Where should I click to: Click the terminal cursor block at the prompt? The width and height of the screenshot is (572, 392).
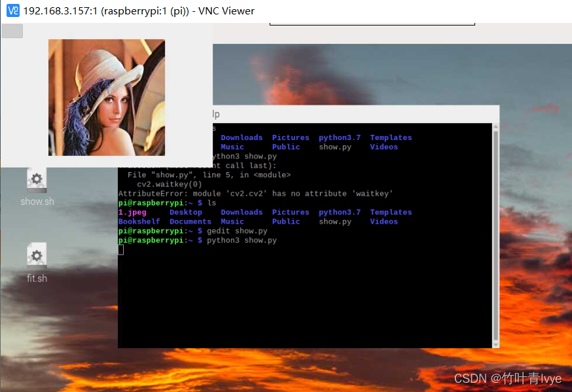point(120,249)
